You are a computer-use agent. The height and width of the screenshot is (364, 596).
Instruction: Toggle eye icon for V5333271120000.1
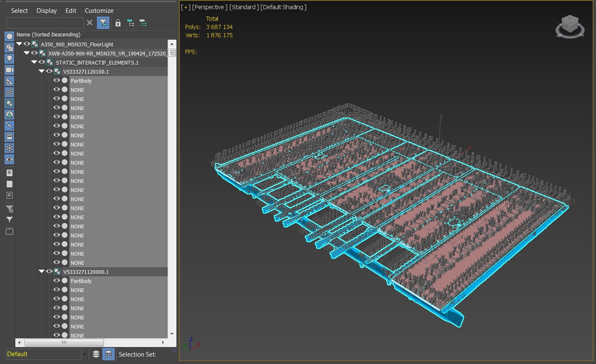coord(49,271)
